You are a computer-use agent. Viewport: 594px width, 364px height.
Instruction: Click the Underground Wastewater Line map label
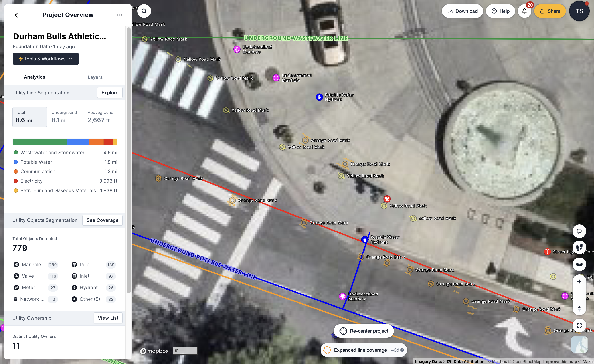pos(296,38)
